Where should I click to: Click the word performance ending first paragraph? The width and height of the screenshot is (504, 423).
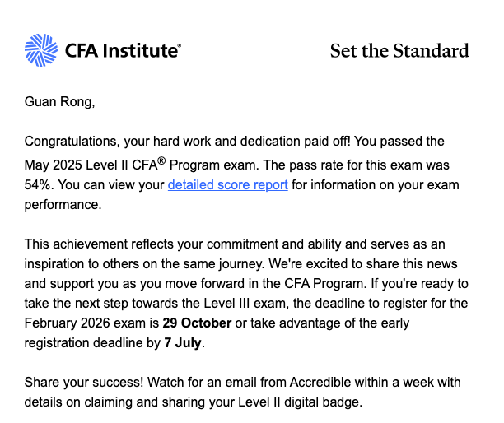[x=63, y=205]
